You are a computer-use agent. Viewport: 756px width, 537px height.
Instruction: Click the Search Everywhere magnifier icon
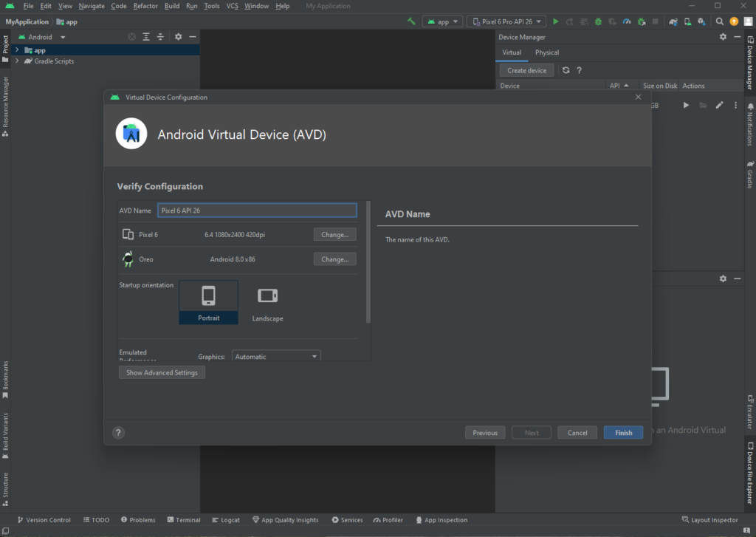pos(719,21)
